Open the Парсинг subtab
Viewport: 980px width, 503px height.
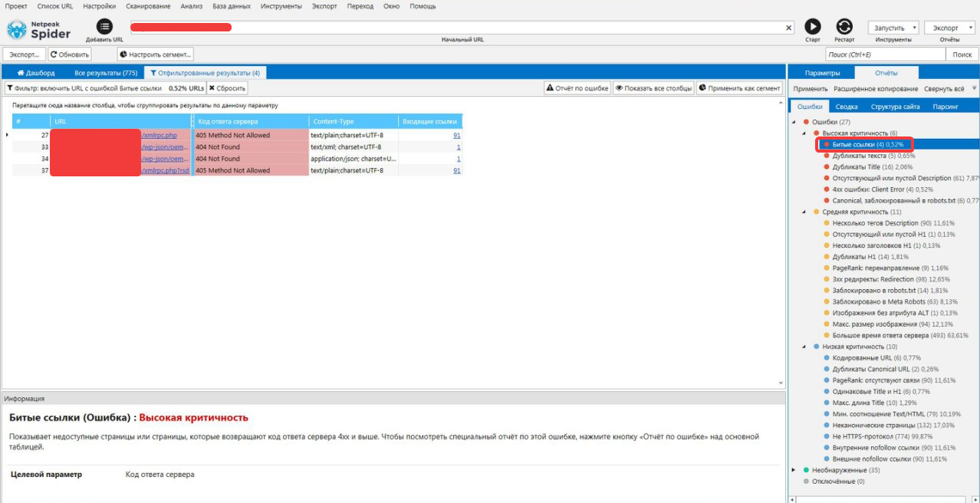[x=945, y=107]
